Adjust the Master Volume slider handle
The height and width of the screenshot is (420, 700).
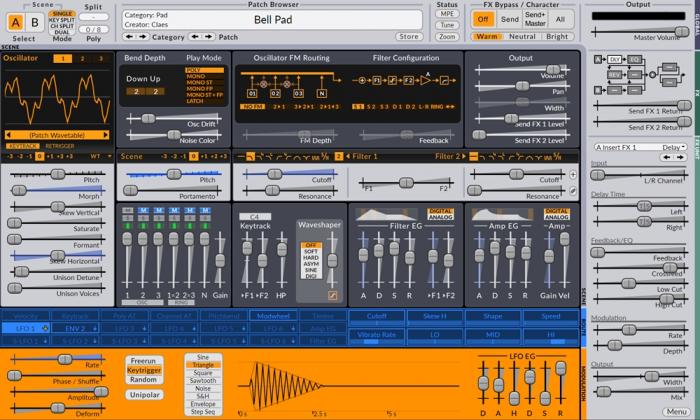(682, 31)
